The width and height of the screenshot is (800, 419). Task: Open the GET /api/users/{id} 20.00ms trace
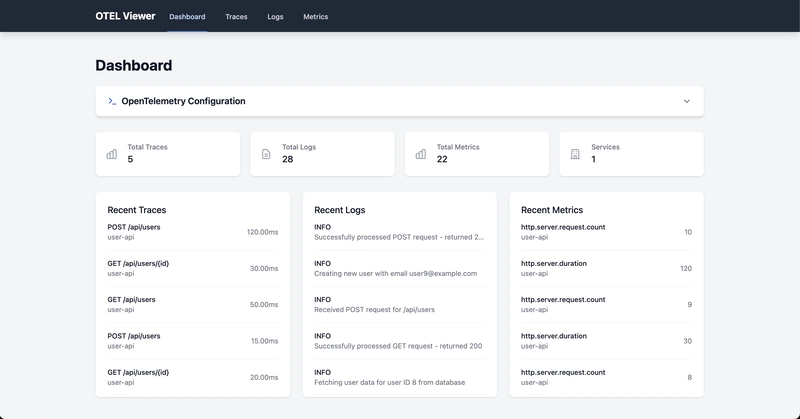[x=196, y=377]
